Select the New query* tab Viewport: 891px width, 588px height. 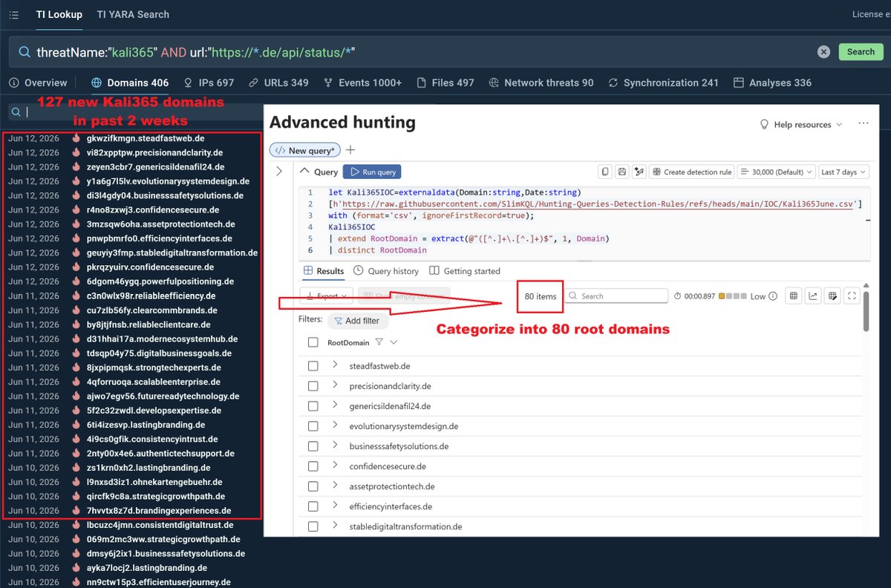coord(305,150)
